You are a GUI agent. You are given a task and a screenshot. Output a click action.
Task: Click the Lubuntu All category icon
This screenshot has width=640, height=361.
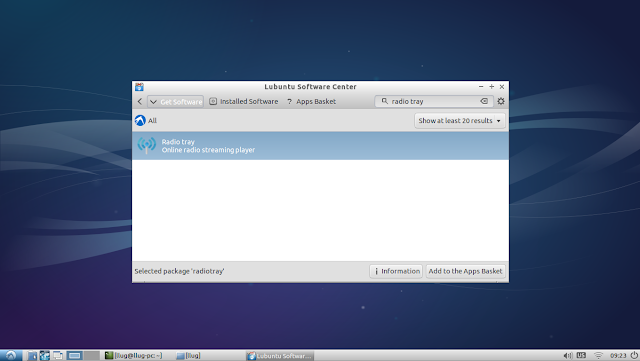pos(140,120)
